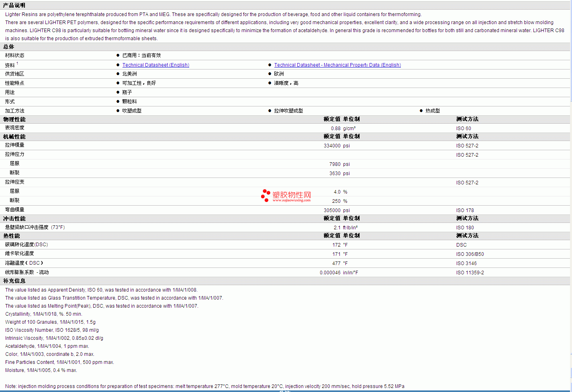This screenshot has width=572, height=392.
Task: Select the 弯曲模量 property label
Action: tap(14, 210)
